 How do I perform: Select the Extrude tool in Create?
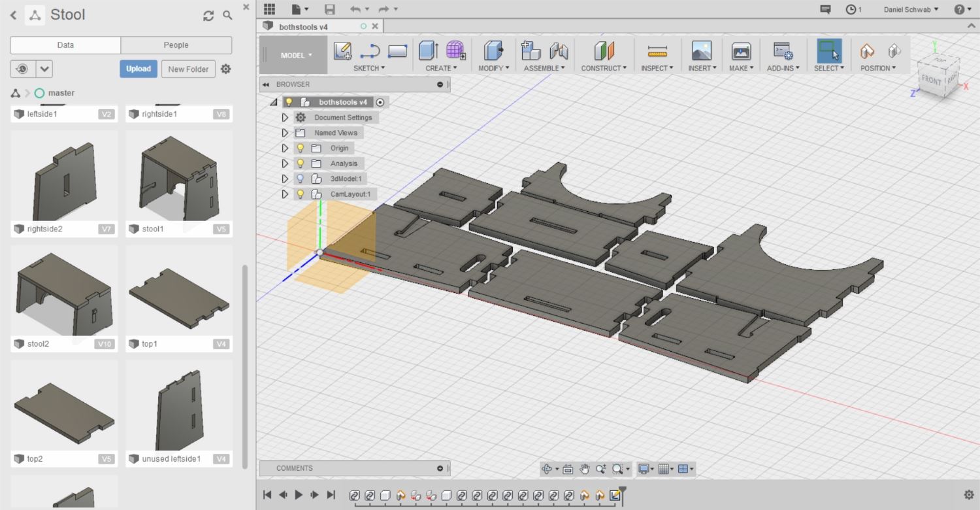click(428, 50)
